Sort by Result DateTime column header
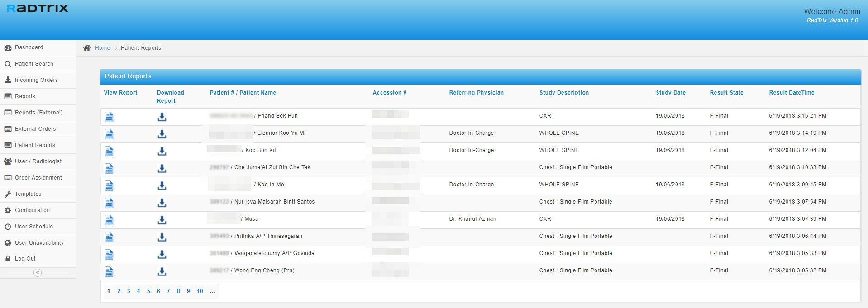The width and height of the screenshot is (868, 308). tap(791, 93)
